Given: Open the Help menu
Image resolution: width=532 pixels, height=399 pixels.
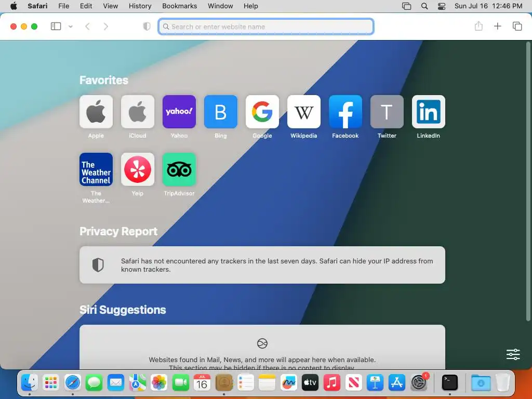Looking at the screenshot, I should tap(251, 6).
